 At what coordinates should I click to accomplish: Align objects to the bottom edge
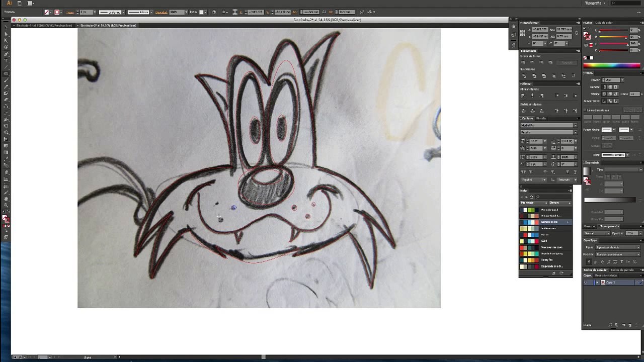coord(574,96)
